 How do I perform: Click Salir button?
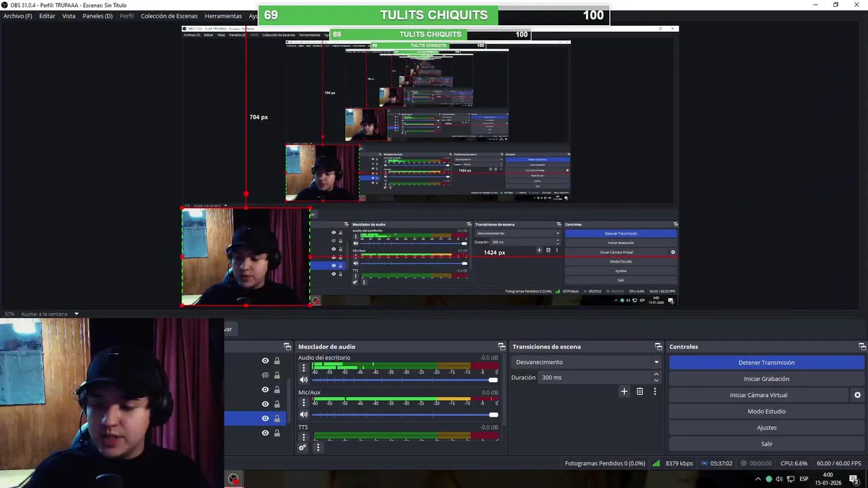coord(766,444)
